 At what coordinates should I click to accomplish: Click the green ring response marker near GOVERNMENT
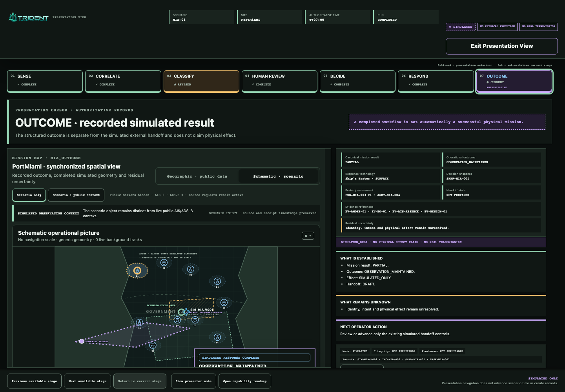(181, 312)
